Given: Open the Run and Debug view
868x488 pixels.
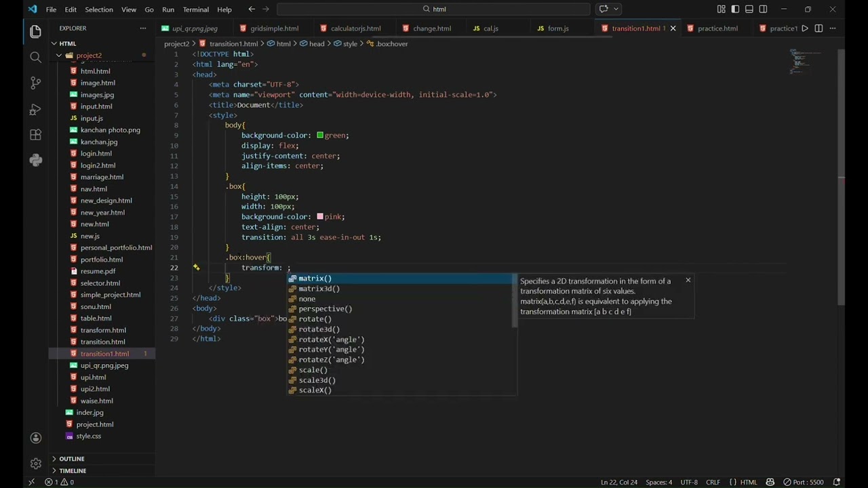Looking at the screenshot, I should 35,108.
